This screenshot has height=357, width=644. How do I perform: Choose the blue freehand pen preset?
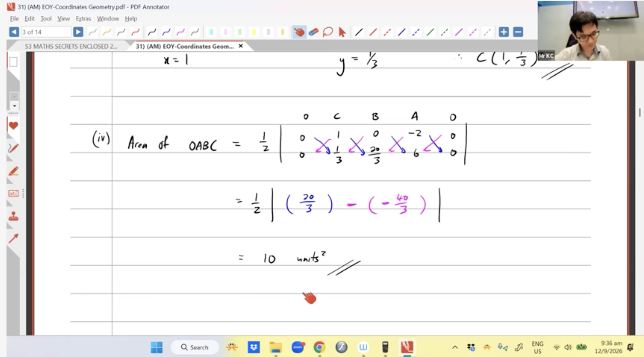166,32
